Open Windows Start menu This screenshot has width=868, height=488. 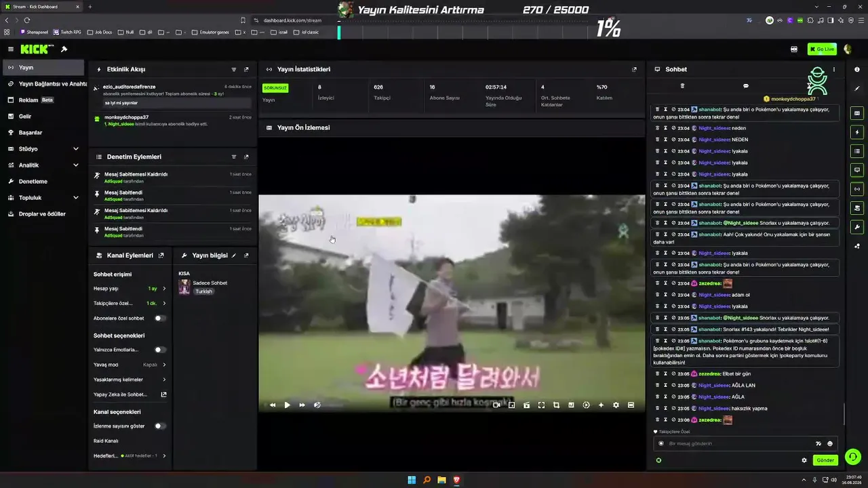click(412, 481)
